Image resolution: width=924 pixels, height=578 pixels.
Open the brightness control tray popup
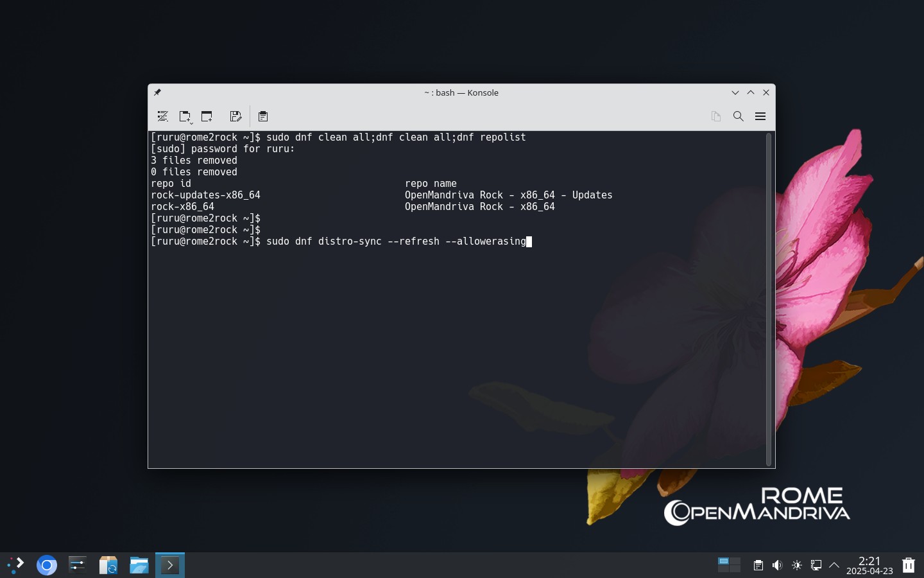797,565
